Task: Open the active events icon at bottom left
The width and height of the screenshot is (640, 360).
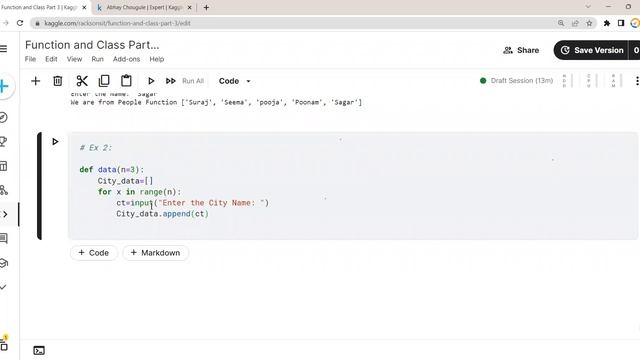Action: coord(4,343)
